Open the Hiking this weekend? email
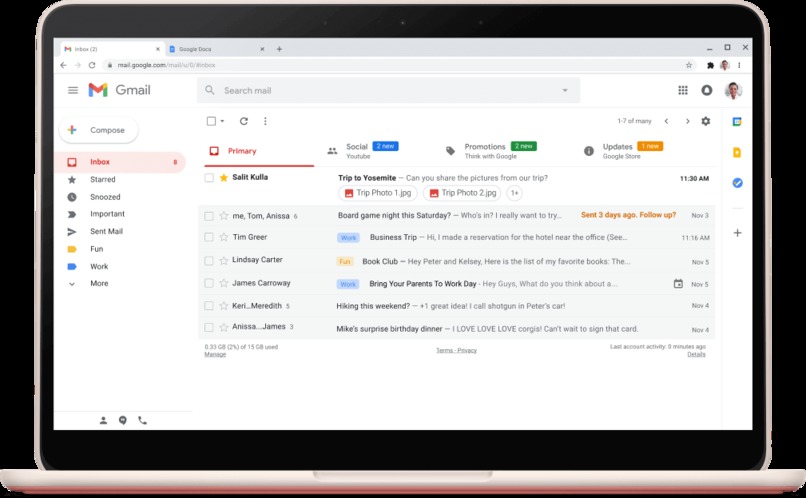 pos(456,306)
